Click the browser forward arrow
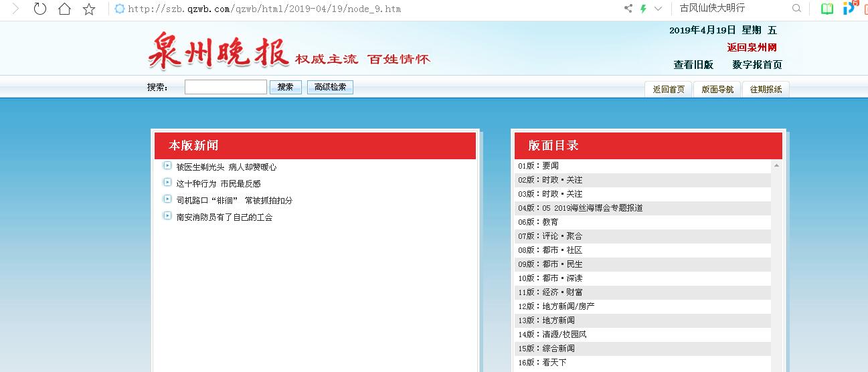 15,9
